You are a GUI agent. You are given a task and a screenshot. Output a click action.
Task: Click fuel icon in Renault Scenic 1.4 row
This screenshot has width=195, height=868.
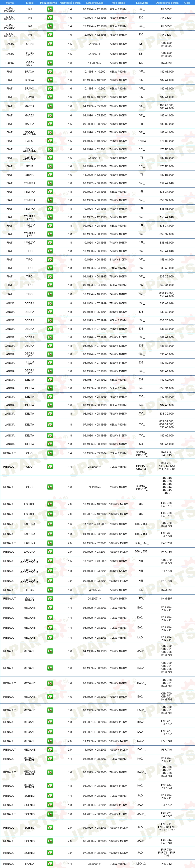point(50,795)
